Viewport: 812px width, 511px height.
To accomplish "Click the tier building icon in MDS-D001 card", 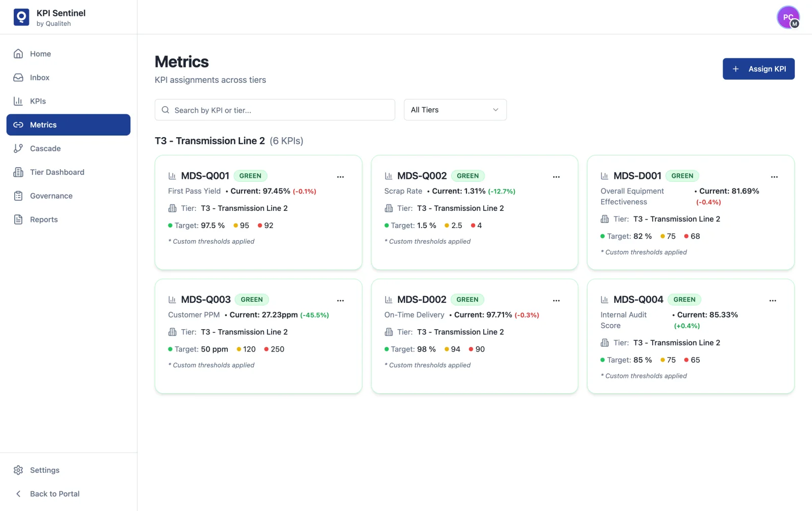I will click(x=604, y=219).
